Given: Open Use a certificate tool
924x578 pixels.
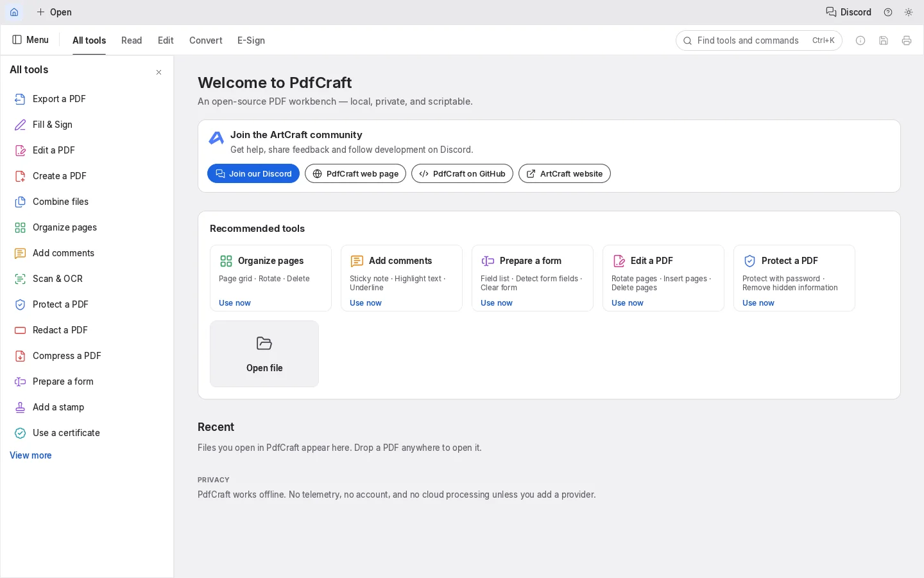Looking at the screenshot, I should pyautogui.click(x=87, y=433).
